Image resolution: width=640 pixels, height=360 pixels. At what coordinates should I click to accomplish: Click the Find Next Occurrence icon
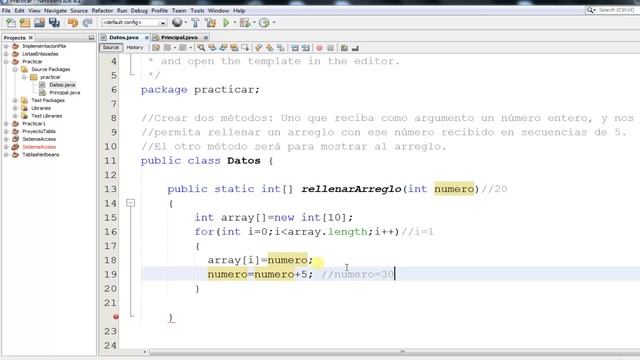[223, 48]
